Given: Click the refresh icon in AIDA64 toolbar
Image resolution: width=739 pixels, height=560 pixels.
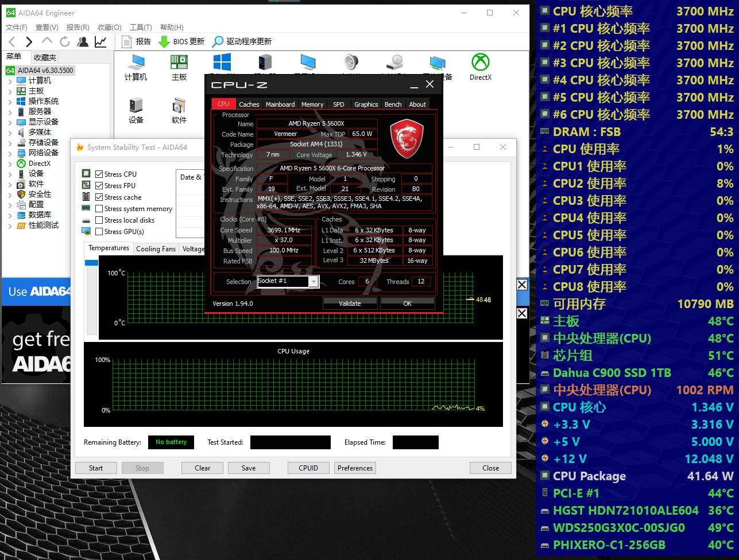Looking at the screenshot, I should tap(65, 41).
